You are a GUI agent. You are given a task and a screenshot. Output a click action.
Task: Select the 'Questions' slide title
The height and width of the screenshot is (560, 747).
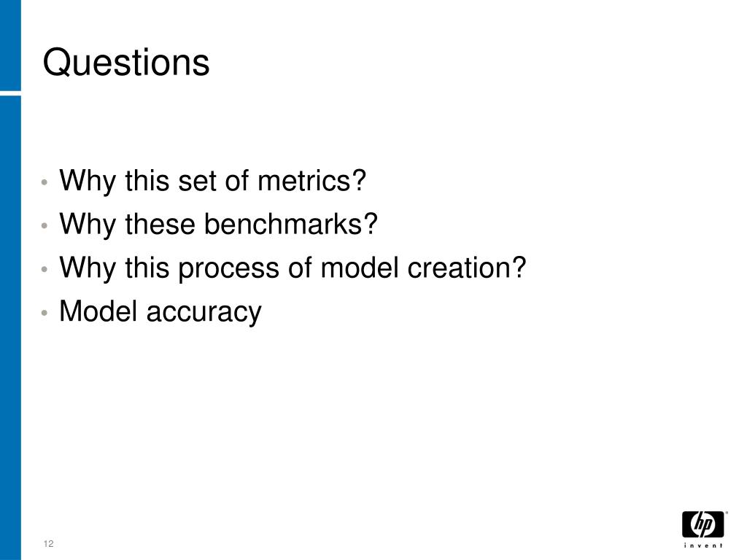pyautogui.click(x=126, y=63)
